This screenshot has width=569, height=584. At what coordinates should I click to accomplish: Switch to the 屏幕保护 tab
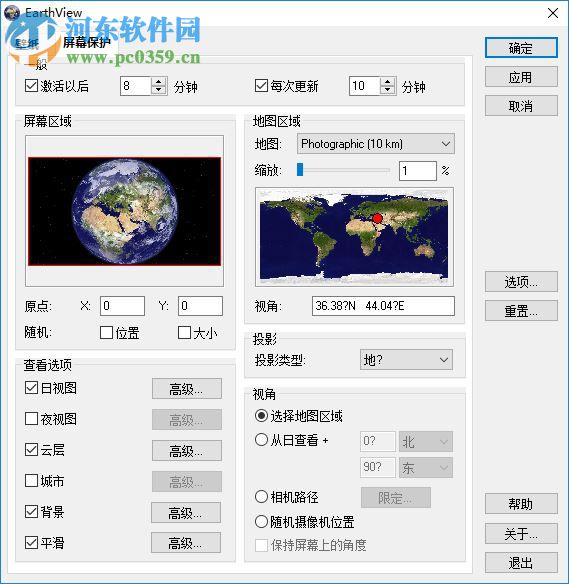tap(87, 42)
